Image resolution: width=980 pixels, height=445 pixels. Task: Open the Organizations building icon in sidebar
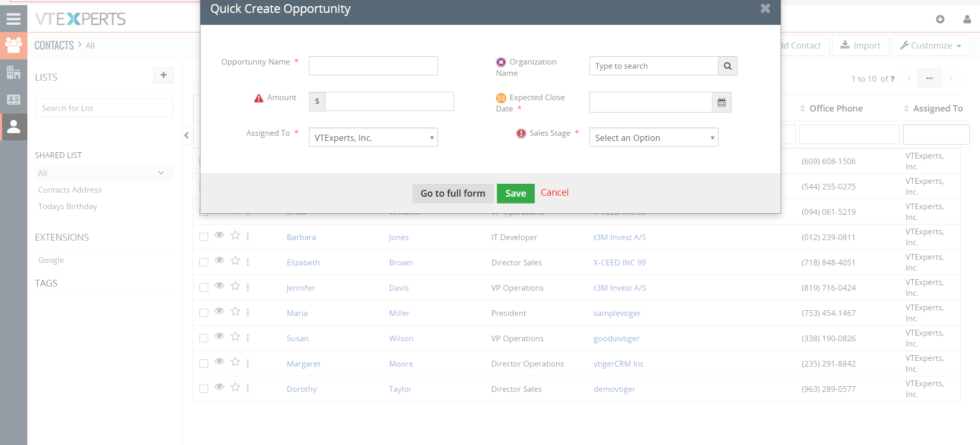[x=13, y=73]
